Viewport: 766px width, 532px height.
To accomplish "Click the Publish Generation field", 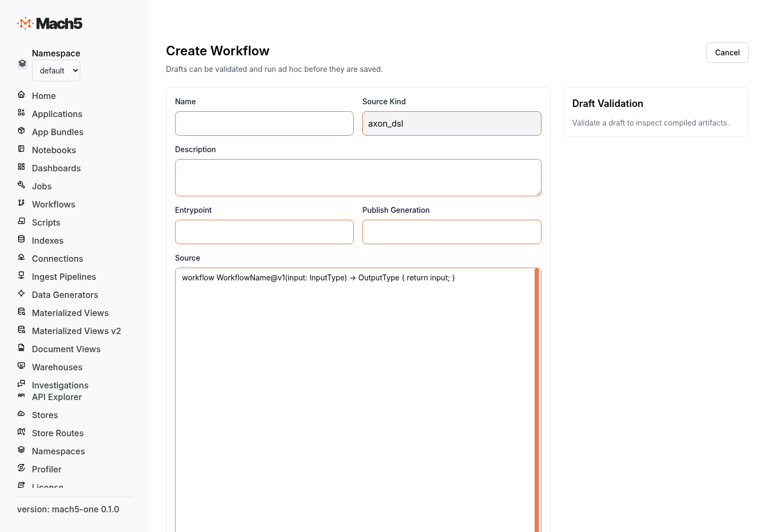I will (452, 232).
